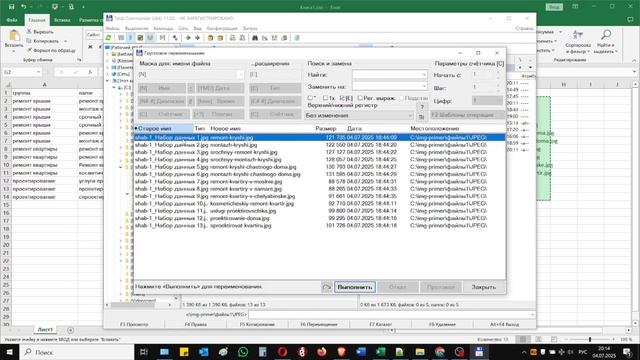The height and width of the screenshot is (360, 640).
Task: Open WhatsApp from the taskbar
Action: tap(243, 352)
